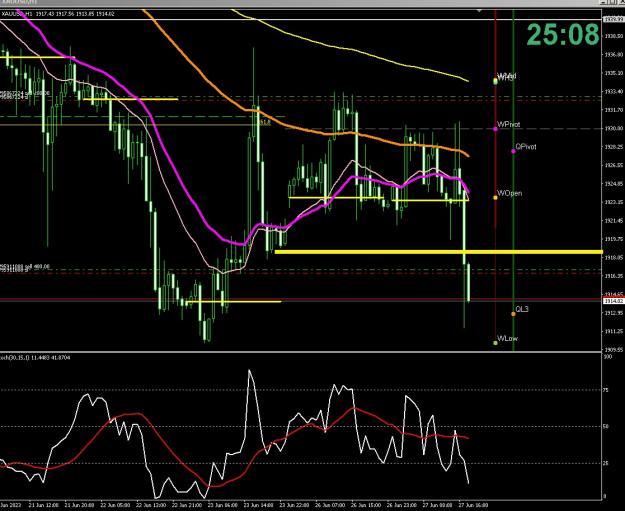Click the WLow square marker
625x511 pixels.
(495, 342)
